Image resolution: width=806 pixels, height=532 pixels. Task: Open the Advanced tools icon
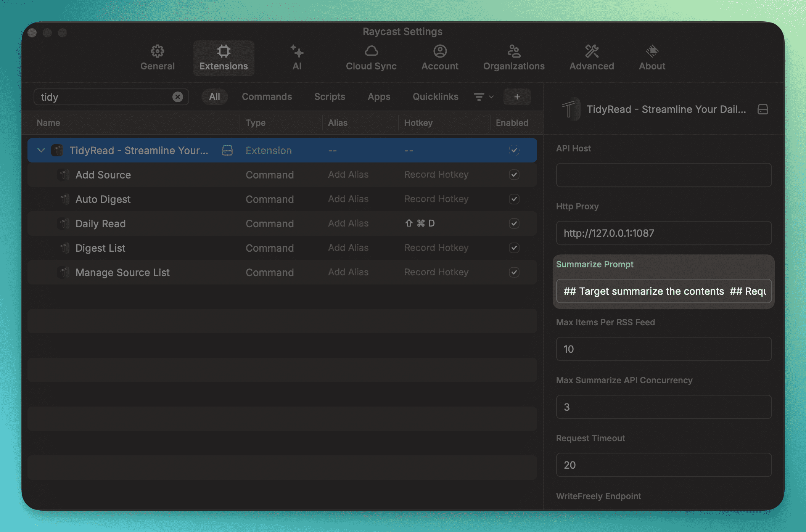pos(592,51)
